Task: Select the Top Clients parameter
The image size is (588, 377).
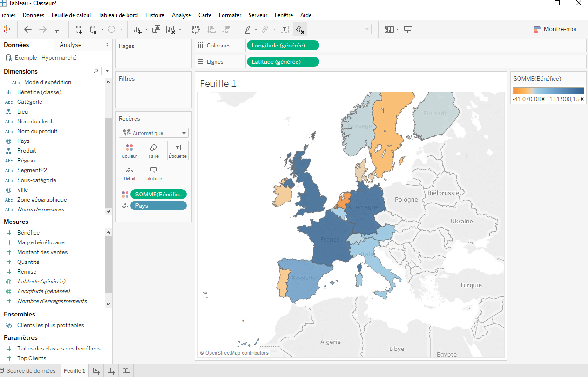Action: (x=32, y=358)
